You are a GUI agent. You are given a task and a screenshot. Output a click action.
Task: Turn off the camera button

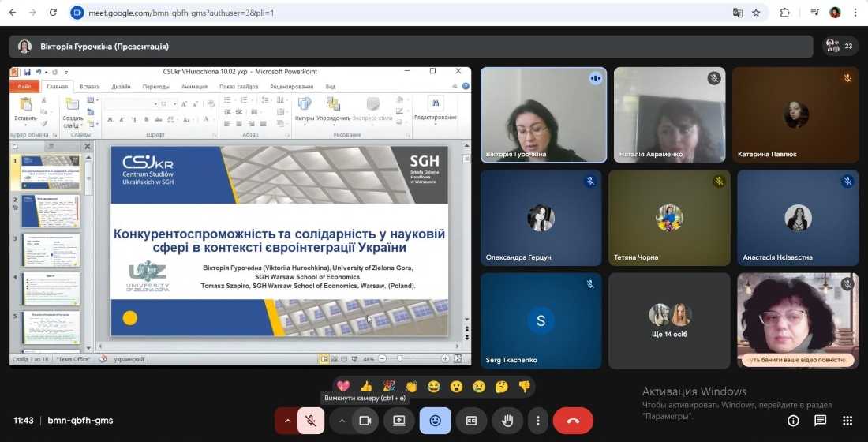click(365, 421)
